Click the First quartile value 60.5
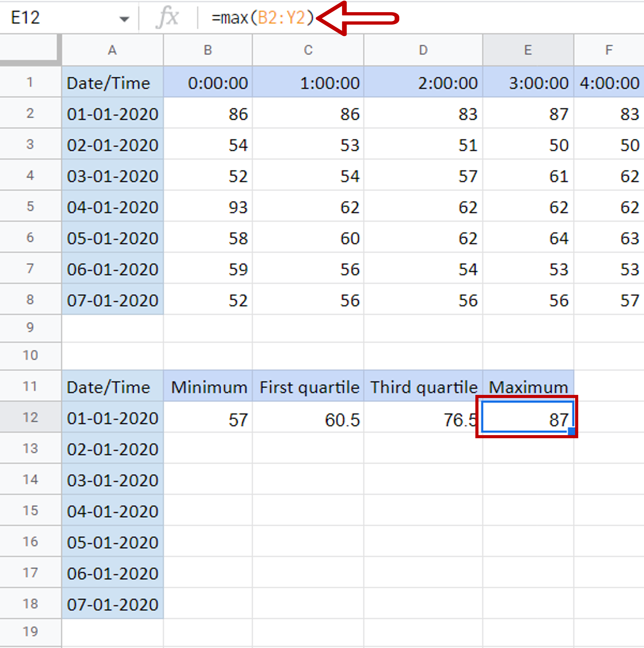 (308, 417)
